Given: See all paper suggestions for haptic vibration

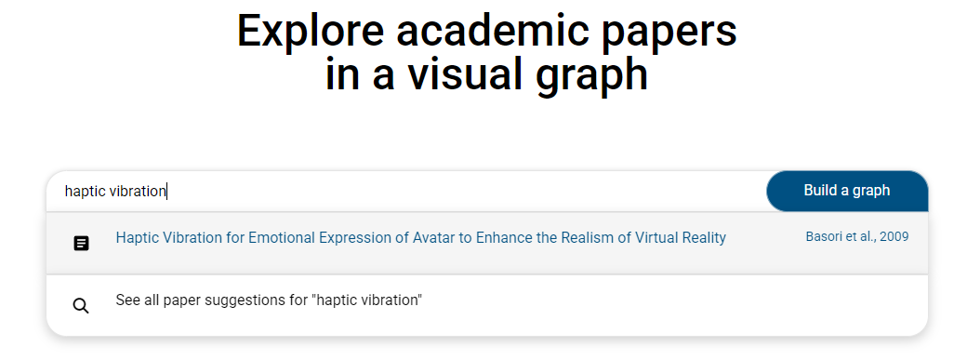Looking at the screenshot, I should (269, 300).
